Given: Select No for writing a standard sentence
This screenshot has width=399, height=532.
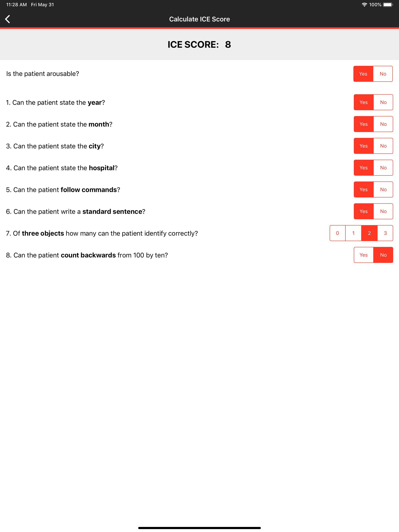Looking at the screenshot, I should point(383,211).
